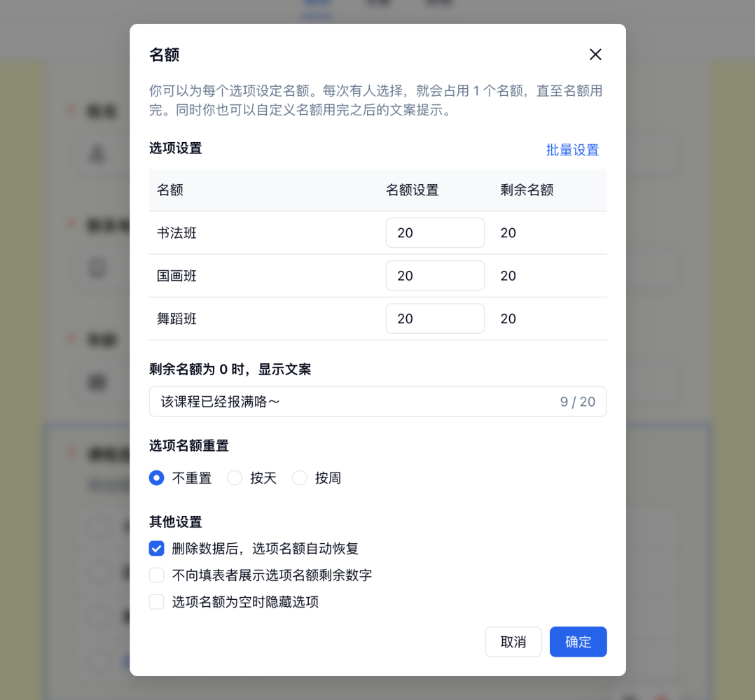
Task: Click the 名额设置 column header
Action: [412, 190]
